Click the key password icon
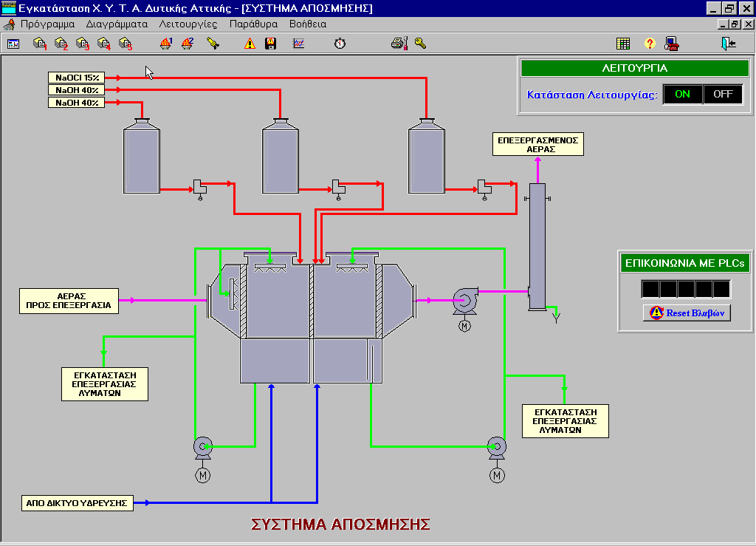 tap(421, 44)
